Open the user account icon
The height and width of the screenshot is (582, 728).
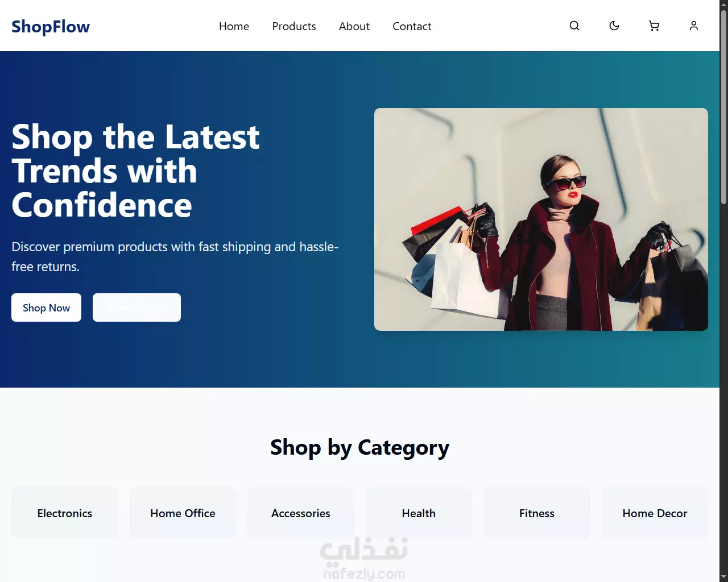(x=694, y=26)
